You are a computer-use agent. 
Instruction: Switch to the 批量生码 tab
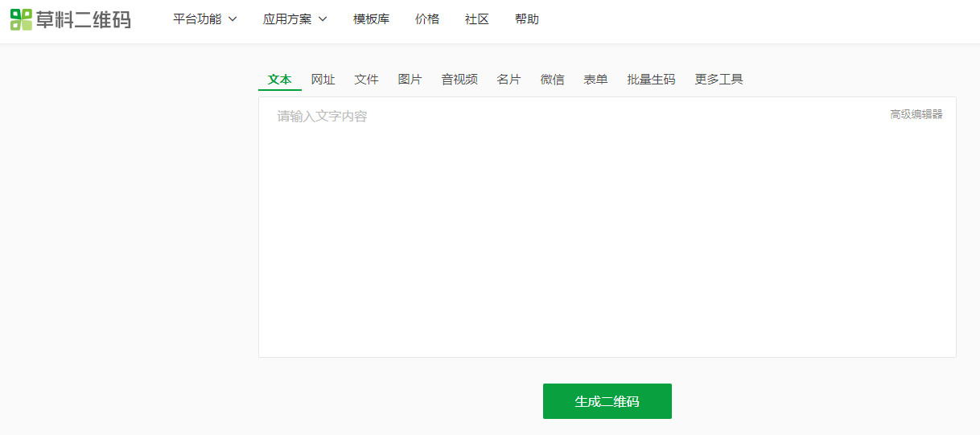651,80
